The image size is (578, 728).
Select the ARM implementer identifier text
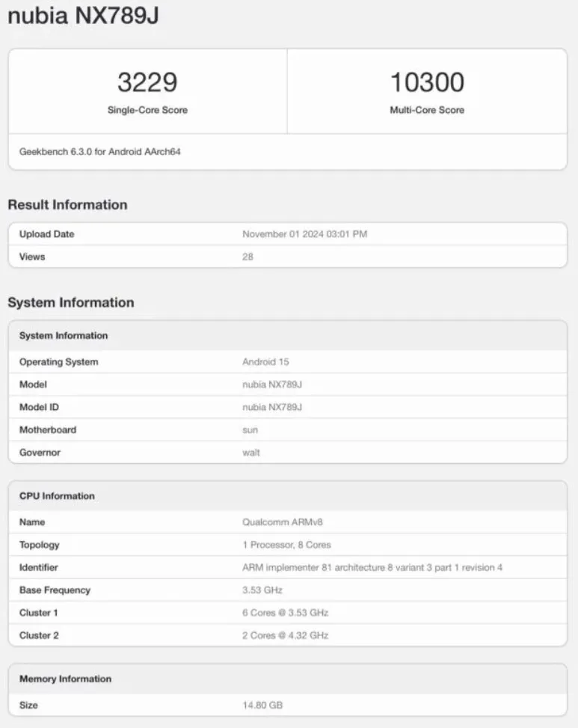[x=372, y=567]
